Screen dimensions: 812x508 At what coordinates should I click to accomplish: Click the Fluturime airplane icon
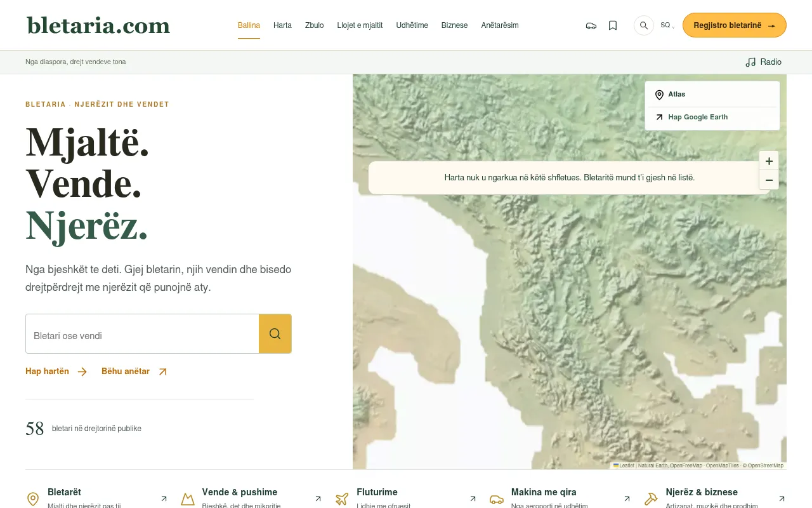click(342, 499)
